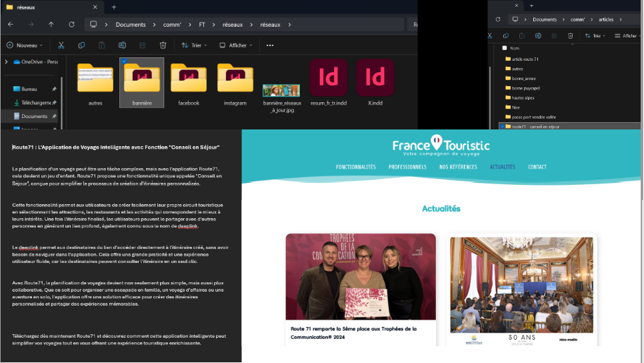Click the FT breadcrumb in the address bar
The width and height of the screenshot is (644, 363).
201,25
